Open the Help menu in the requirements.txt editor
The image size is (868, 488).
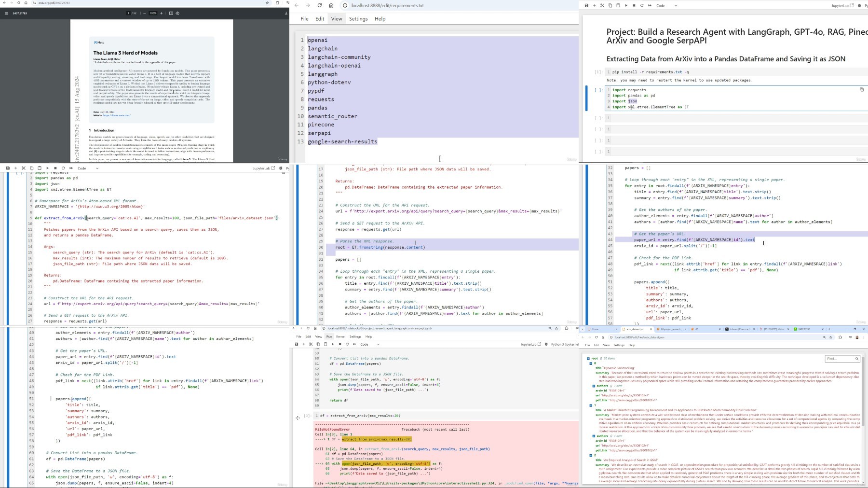click(380, 19)
